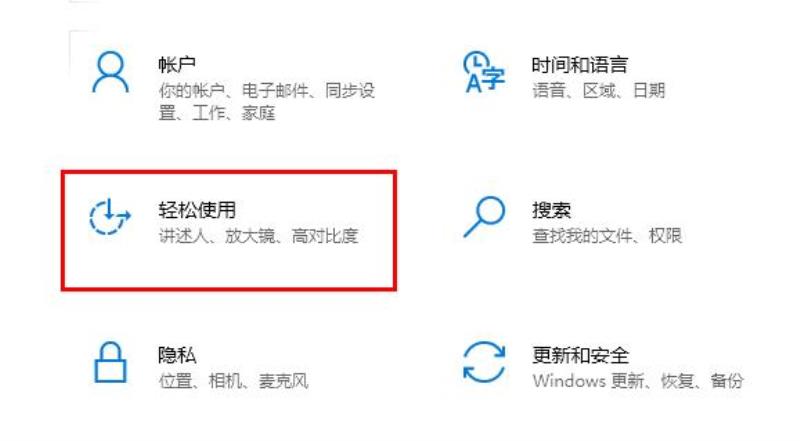Open the 时间和语言 settings heading
The image size is (800, 441).
point(580,65)
